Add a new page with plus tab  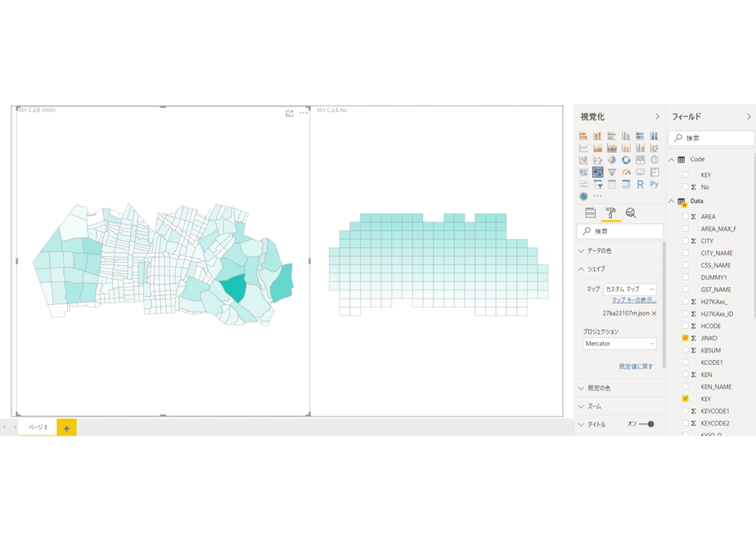click(x=66, y=428)
